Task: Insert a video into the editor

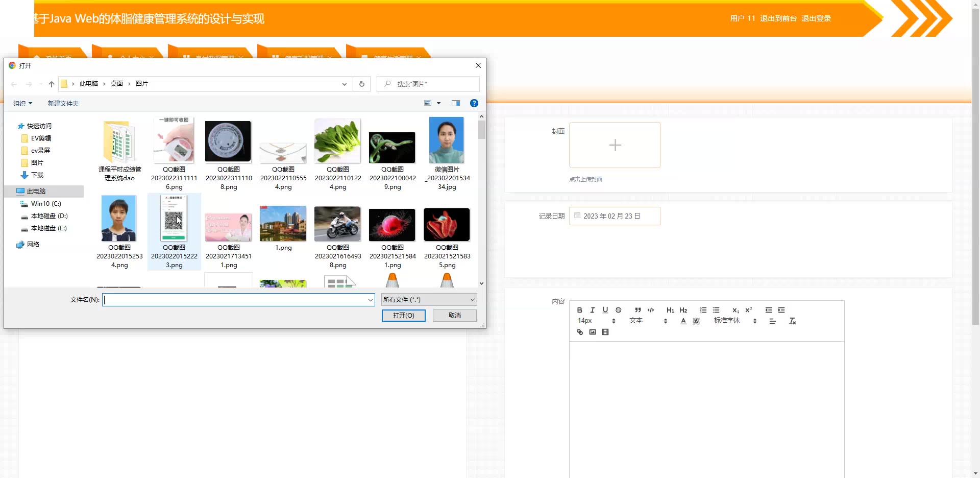Action: coord(605,332)
